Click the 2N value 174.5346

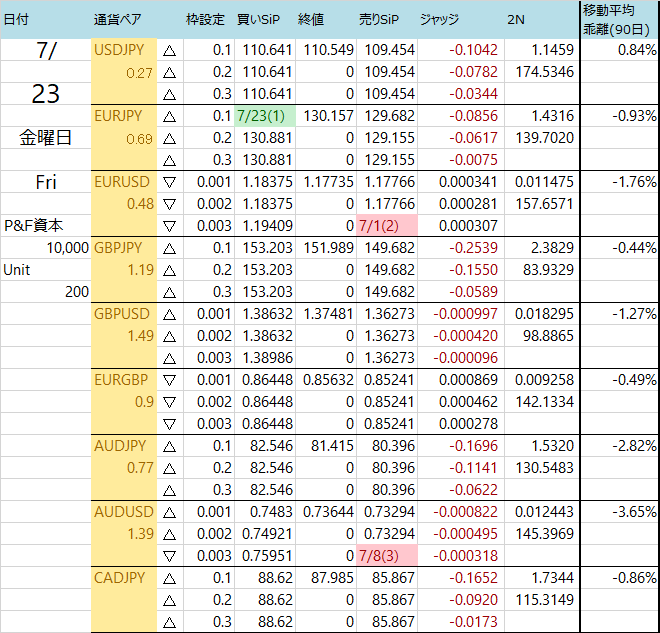[x=545, y=72]
